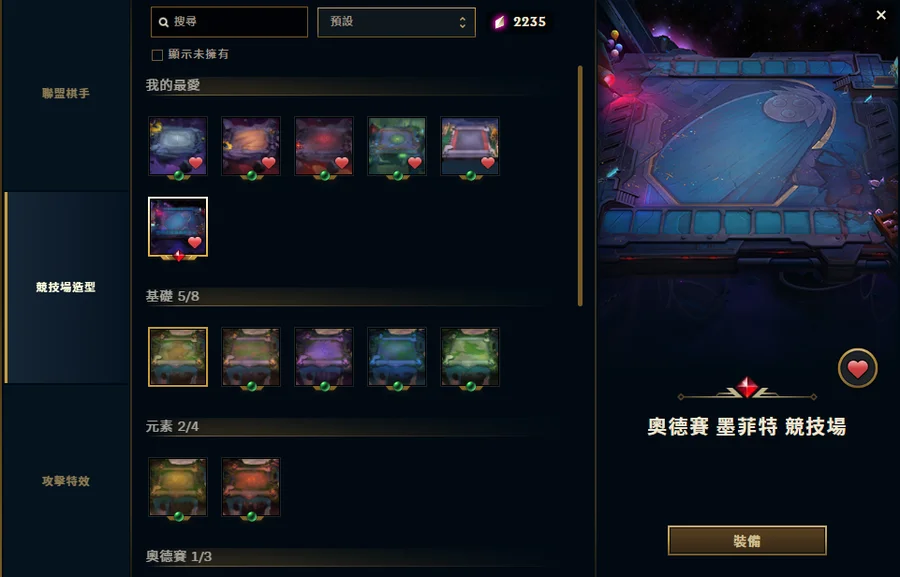Choose the orange-red arena in 元素 section

coord(251,487)
